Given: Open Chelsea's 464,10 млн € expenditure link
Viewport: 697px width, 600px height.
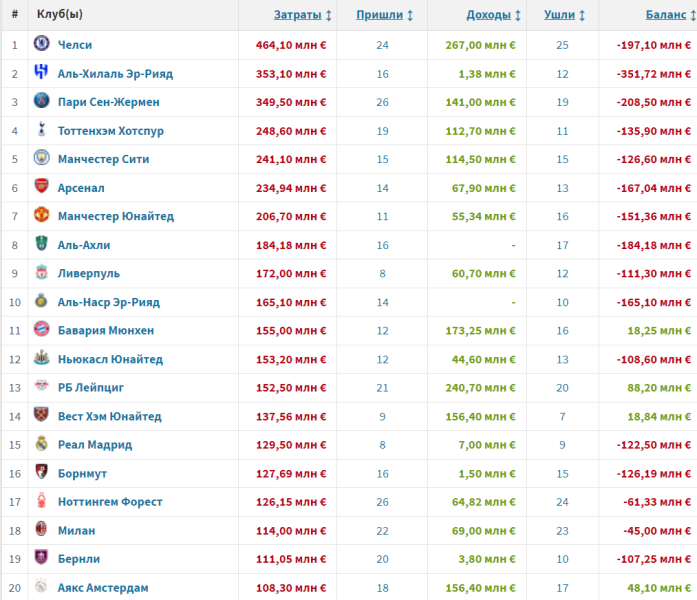Looking at the screenshot, I should [x=290, y=45].
